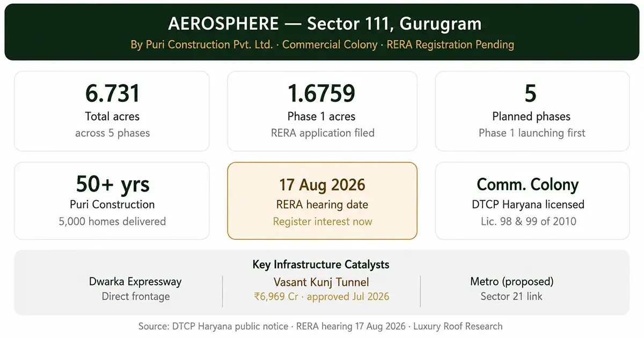The height and width of the screenshot is (338, 644).
Task: Click the 'RERA application filed' caption
Action: click(x=323, y=133)
